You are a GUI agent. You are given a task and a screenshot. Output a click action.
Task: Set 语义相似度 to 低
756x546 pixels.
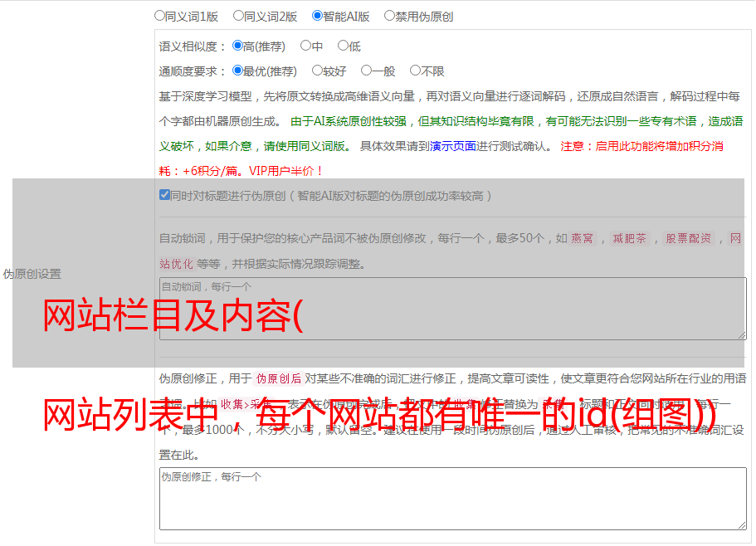pyautogui.click(x=343, y=46)
